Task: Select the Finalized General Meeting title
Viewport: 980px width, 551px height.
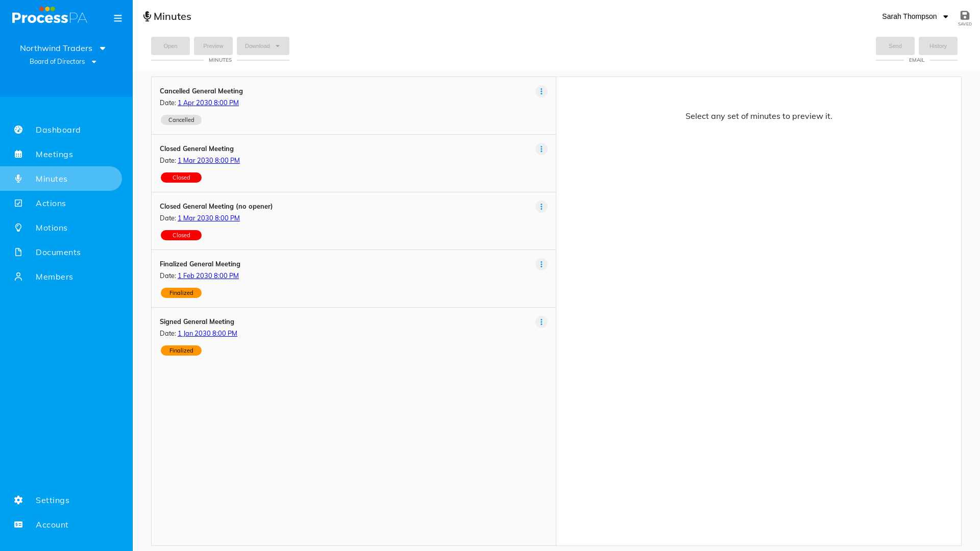Action: 200,264
